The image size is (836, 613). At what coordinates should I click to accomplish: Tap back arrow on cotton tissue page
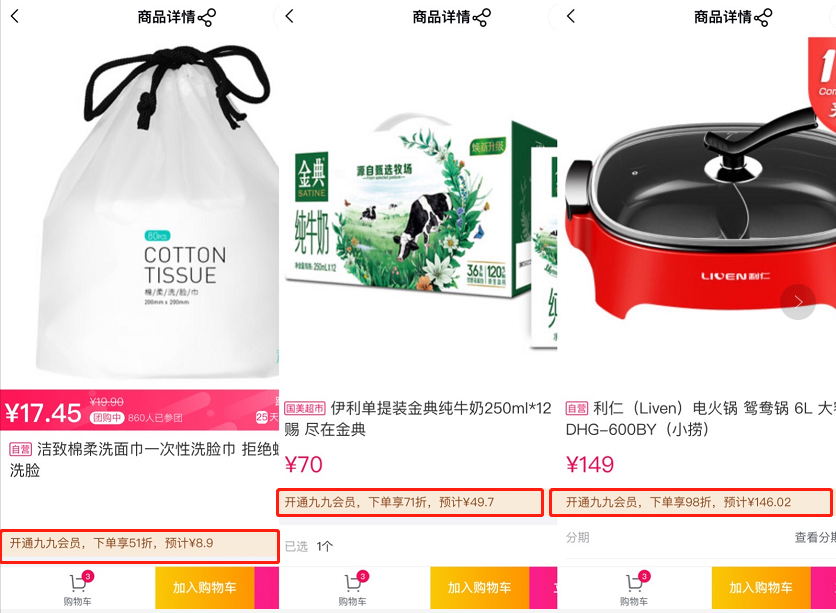[15, 17]
